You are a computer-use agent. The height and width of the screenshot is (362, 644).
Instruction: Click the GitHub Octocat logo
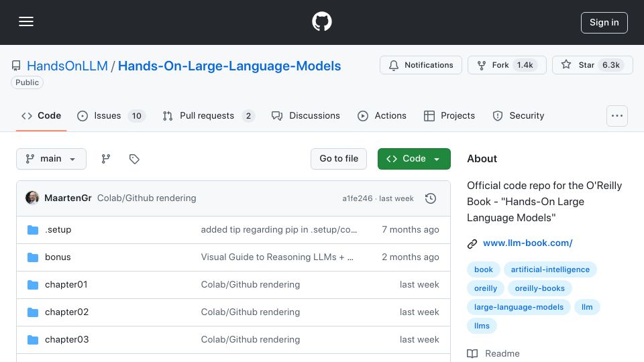(321, 21)
